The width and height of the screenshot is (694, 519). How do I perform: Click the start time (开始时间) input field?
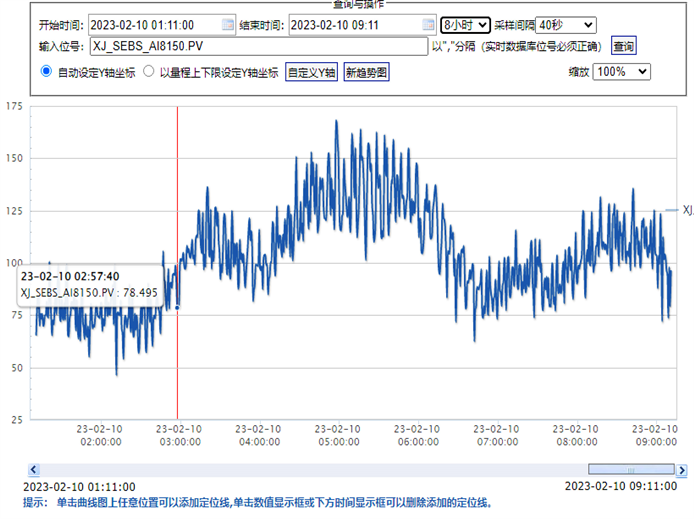[153, 25]
